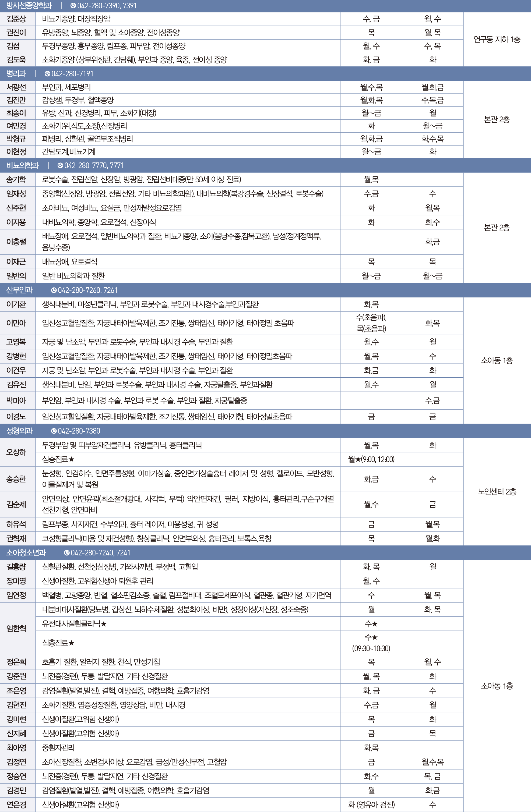Select doctor name 연은경
Viewport: 531px width, 812px height.
pos(16,804)
